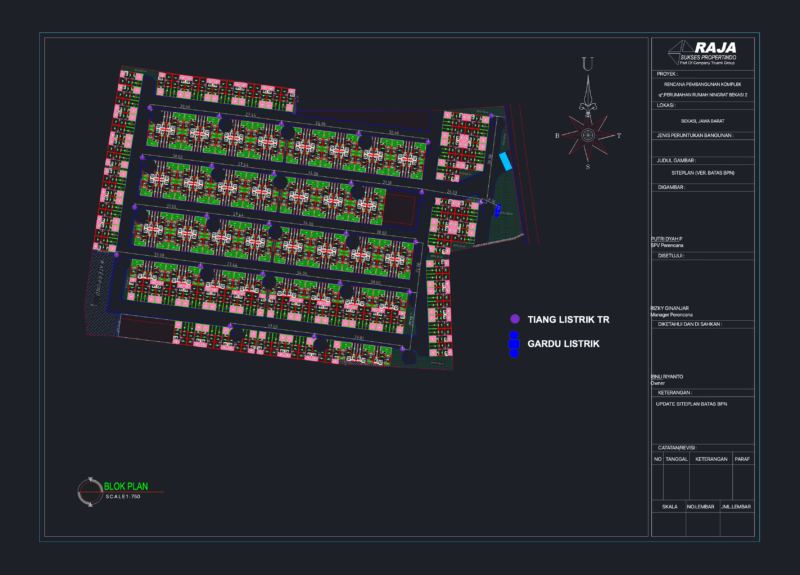Viewport: 800px width, 575px height.
Task: Click the JENIS PERUNTUKAN BANGUNAN label
Action: coord(695,136)
